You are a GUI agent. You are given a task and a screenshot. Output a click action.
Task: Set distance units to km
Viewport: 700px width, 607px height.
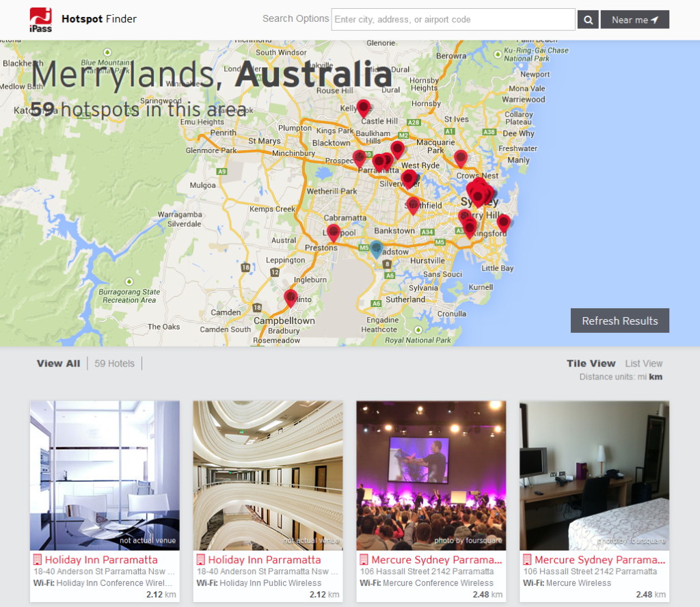656,377
